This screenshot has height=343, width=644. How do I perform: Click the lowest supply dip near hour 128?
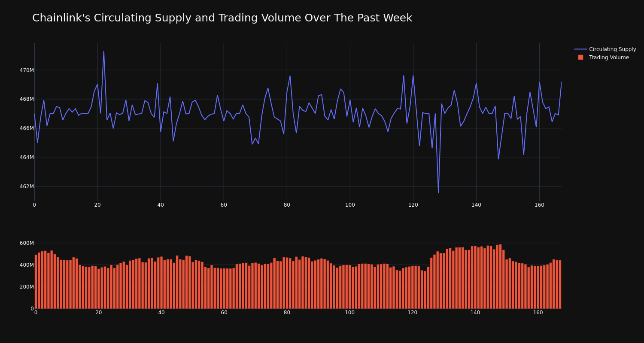(x=438, y=193)
